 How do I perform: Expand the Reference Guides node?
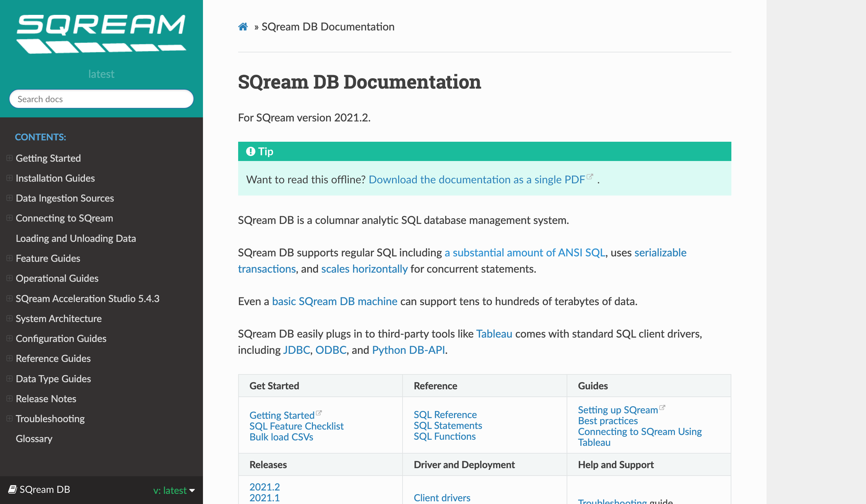pyautogui.click(x=9, y=358)
